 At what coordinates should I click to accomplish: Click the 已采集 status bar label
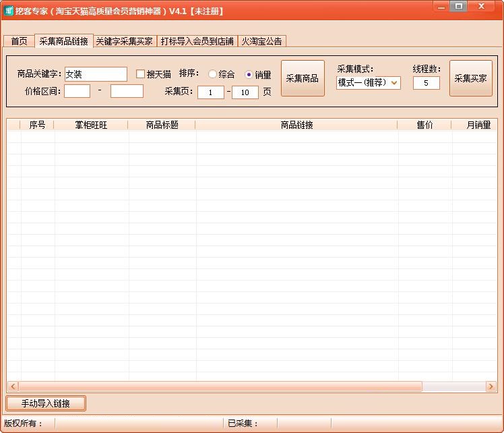[x=243, y=424]
